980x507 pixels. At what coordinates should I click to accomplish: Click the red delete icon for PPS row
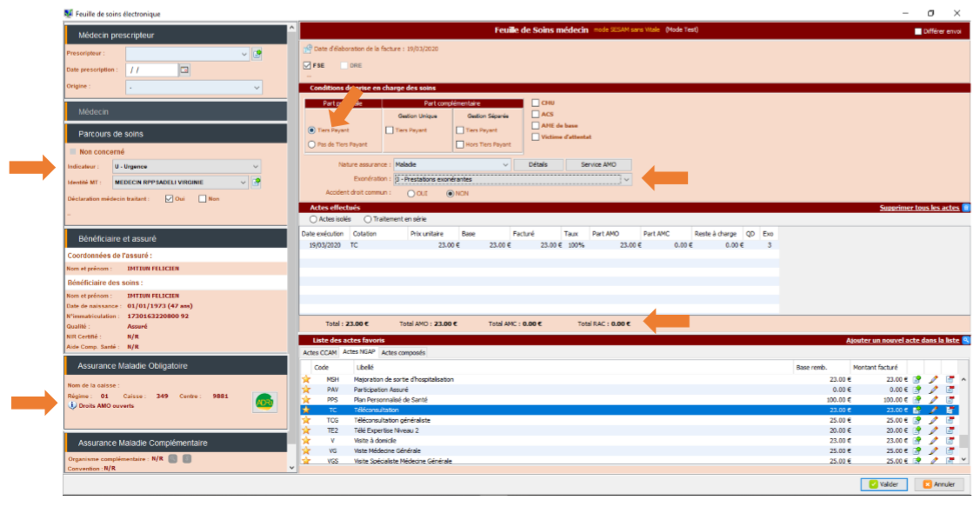pos(950,400)
